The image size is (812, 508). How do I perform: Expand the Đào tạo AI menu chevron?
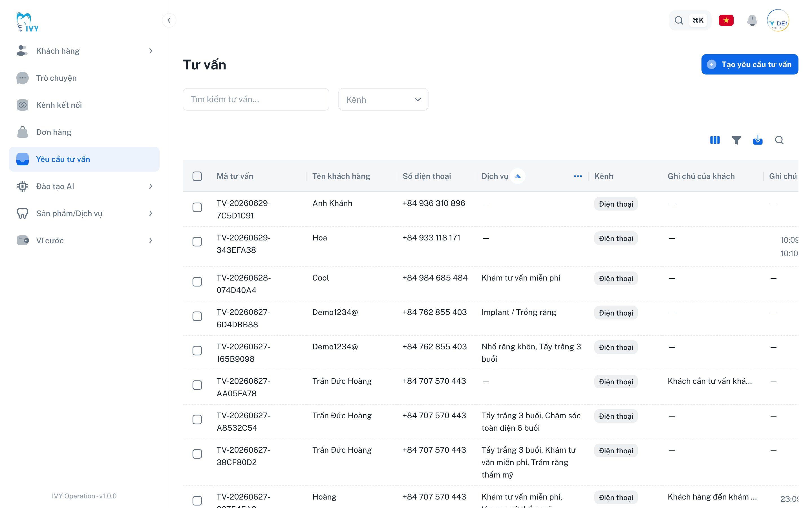point(151,186)
